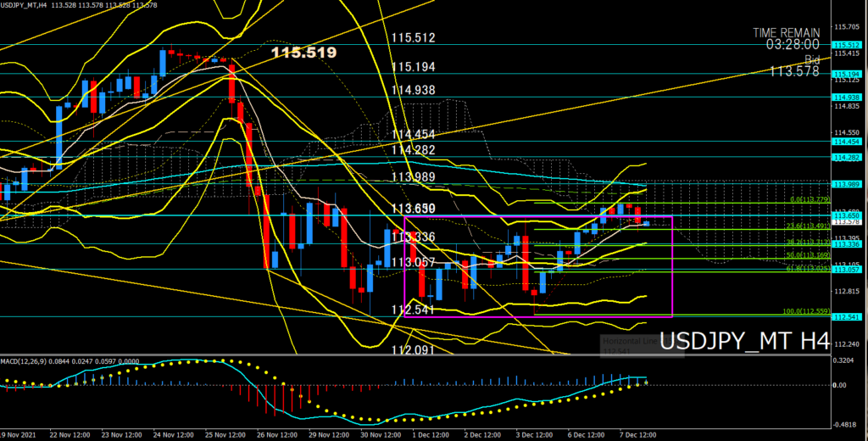This screenshot has width=868, height=441.
Task: Click Fibonacci level label 61.8(113.025)
Action: click(808, 268)
